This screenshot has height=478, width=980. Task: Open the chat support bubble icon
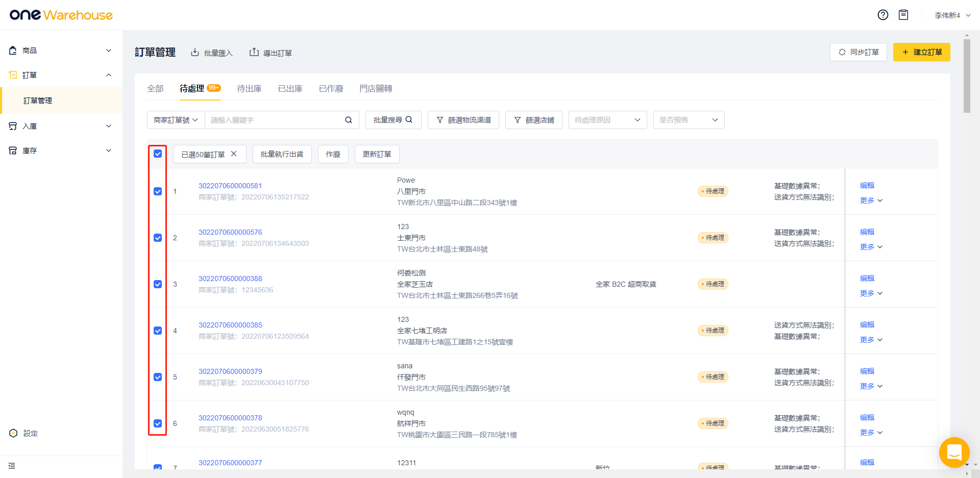[954, 452]
